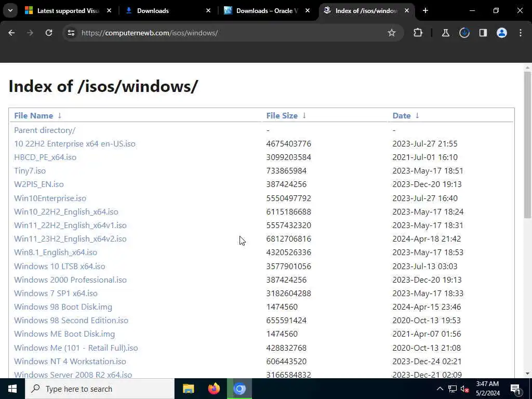Reload the current page
The height and width of the screenshot is (399, 532).
(49, 33)
